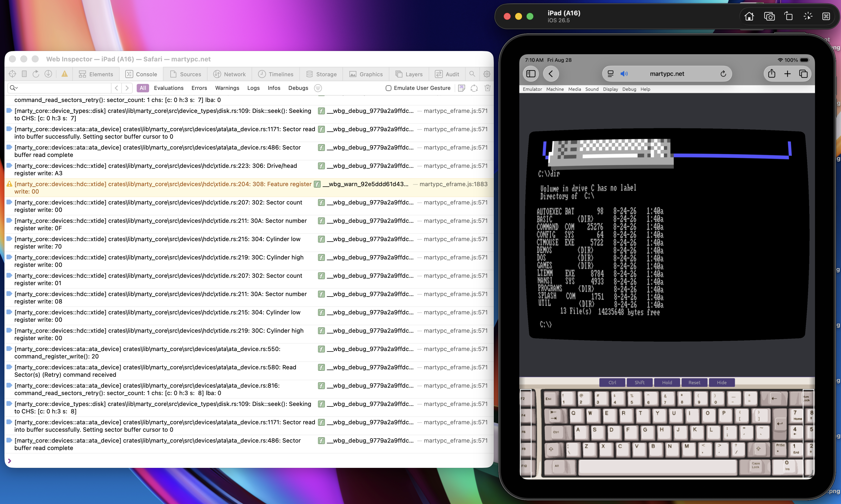Switch to the Graphics tab
The image size is (841, 504).
click(366, 74)
